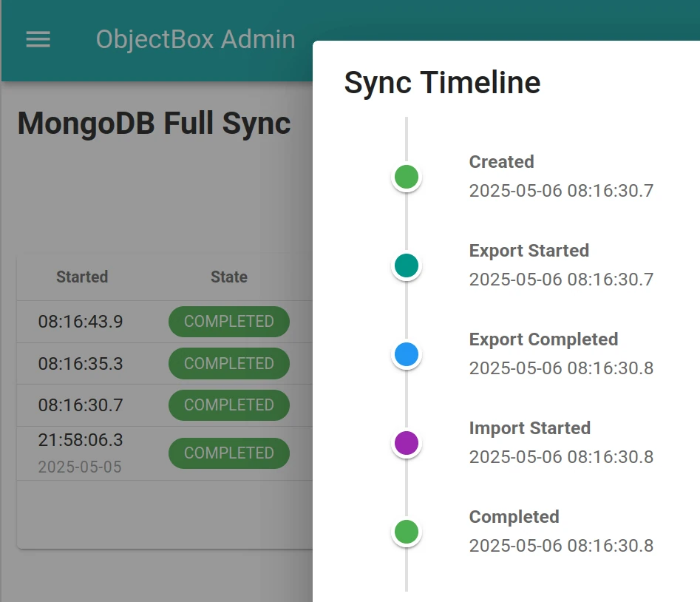
Task: Select the timestamp under Export Completed
Action: [561, 368]
